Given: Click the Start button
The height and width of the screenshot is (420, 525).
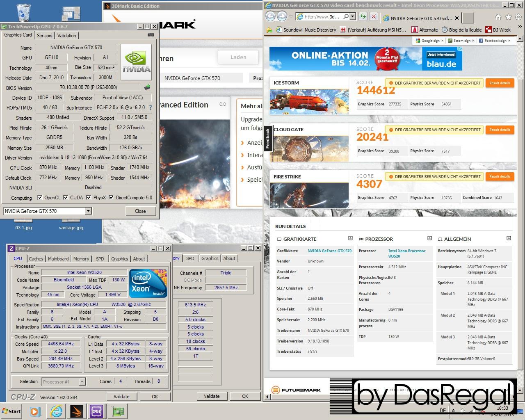Looking at the screenshot, I should tap(11, 411).
